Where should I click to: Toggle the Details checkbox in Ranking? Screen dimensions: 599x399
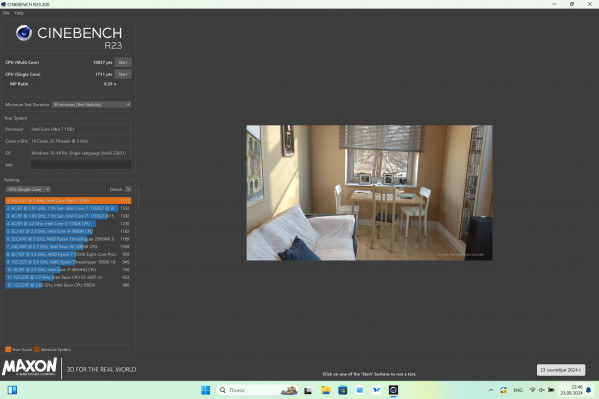coord(128,189)
